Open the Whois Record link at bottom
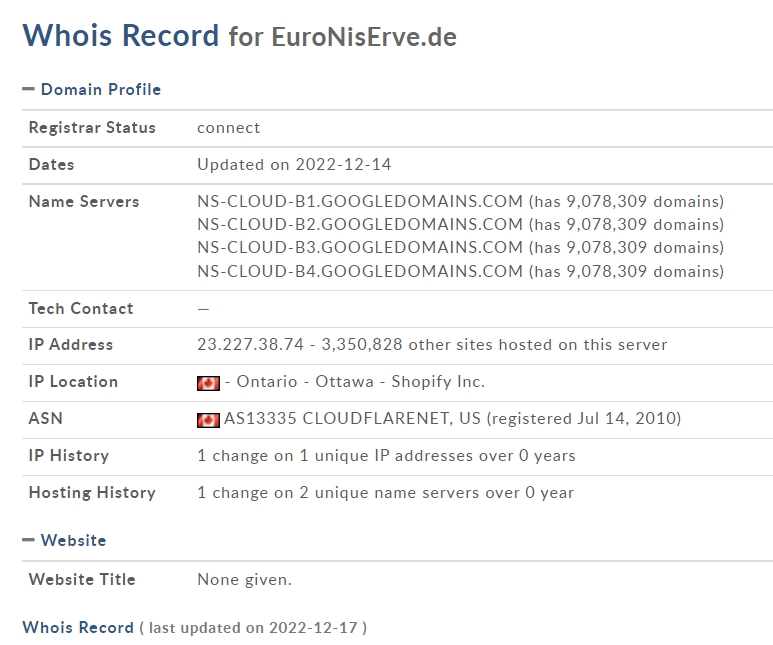Viewport: 773px width, 645px height. [78, 627]
